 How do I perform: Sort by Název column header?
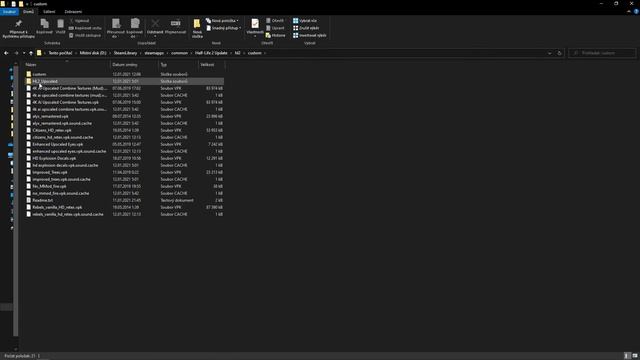67,64
